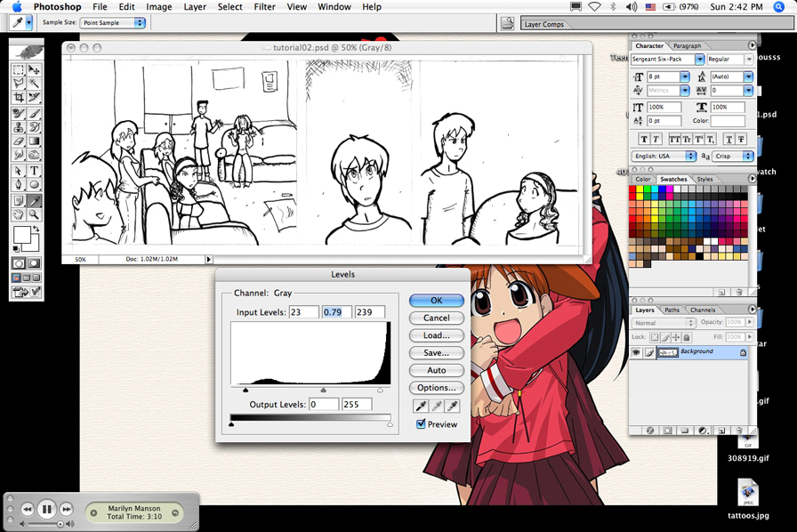Switch to the Channels tab
The height and width of the screenshot is (532, 797).
pyautogui.click(x=703, y=310)
